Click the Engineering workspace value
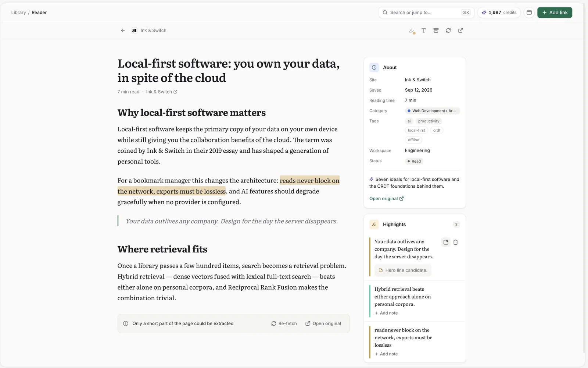 click(x=417, y=151)
